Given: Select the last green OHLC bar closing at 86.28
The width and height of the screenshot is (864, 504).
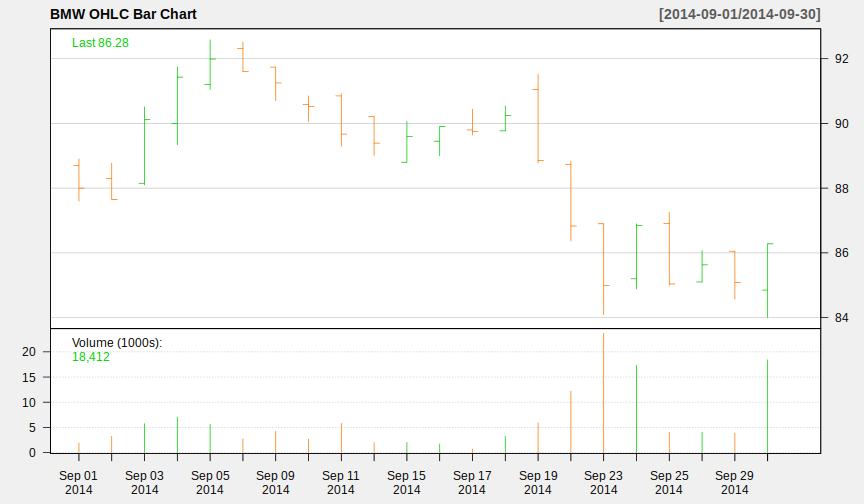Looking at the screenshot, I should tap(768, 280).
